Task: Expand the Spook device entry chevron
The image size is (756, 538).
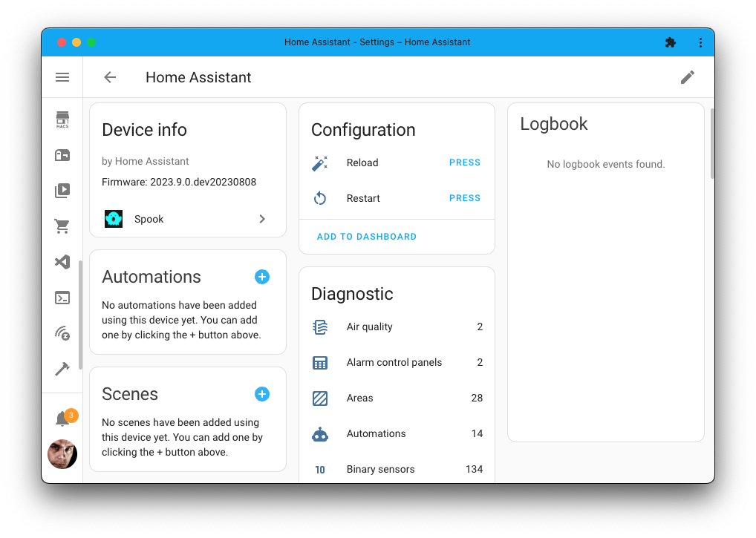Action: pos(261,219)
